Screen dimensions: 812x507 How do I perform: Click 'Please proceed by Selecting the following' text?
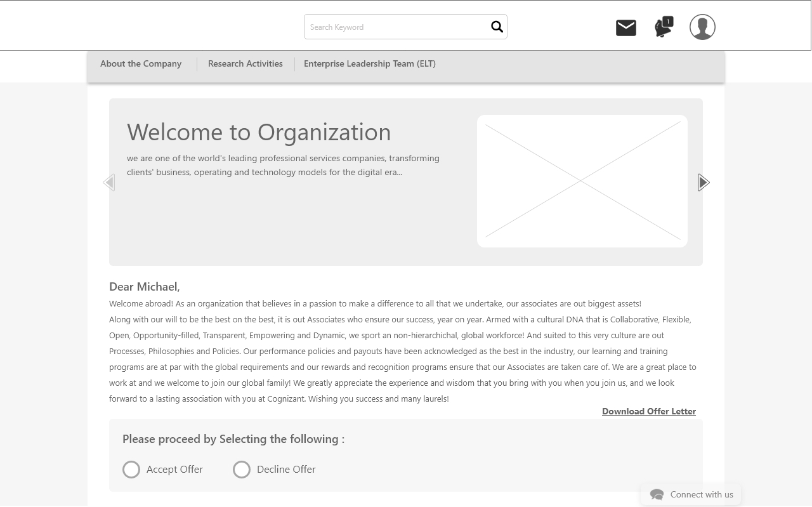tap(233, 439)
